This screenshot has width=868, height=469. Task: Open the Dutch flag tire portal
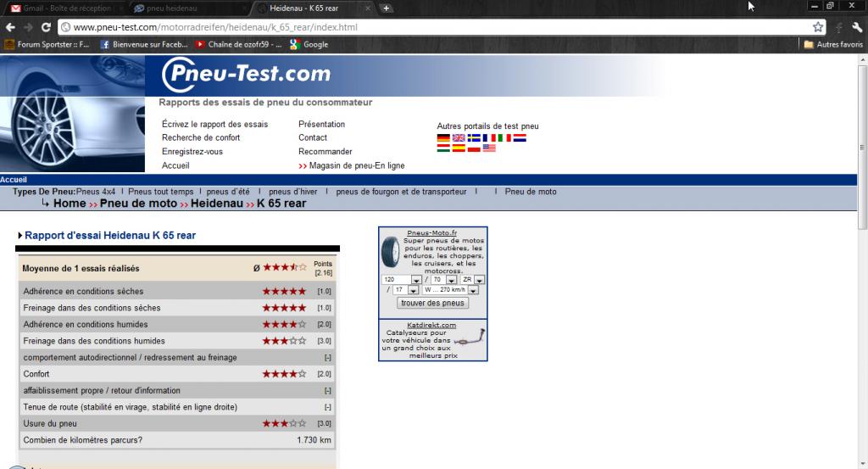click(520, 138)
